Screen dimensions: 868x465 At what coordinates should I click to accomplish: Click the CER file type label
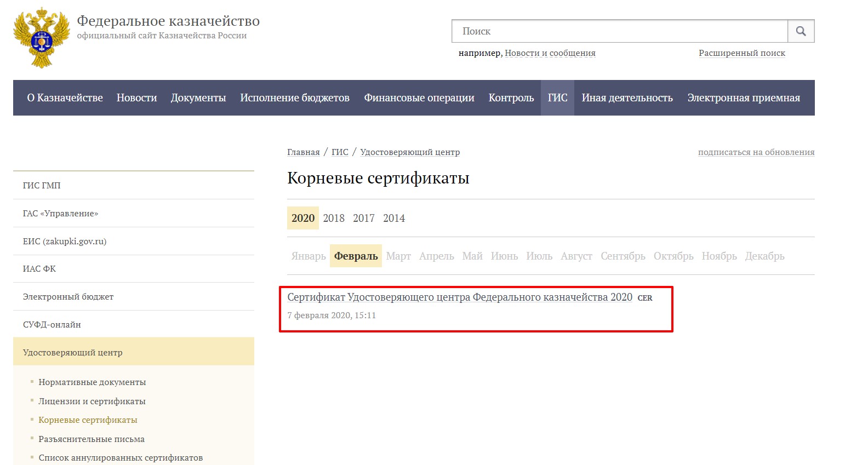point(645,298)
